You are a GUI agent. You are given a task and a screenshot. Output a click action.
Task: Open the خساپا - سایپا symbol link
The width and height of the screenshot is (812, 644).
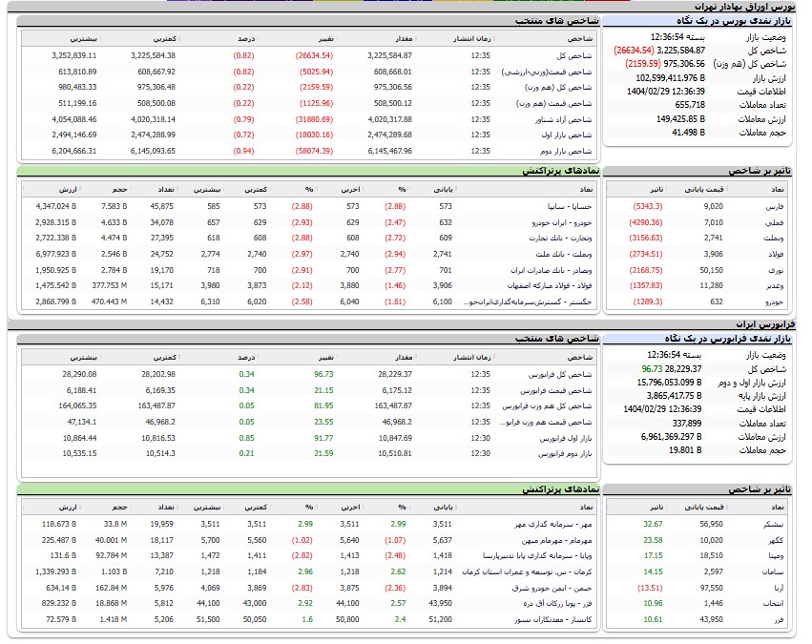569,206
